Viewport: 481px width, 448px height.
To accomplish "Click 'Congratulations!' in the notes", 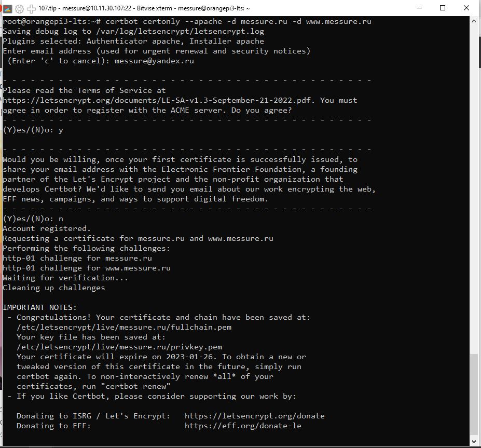I will pos(53,317).
